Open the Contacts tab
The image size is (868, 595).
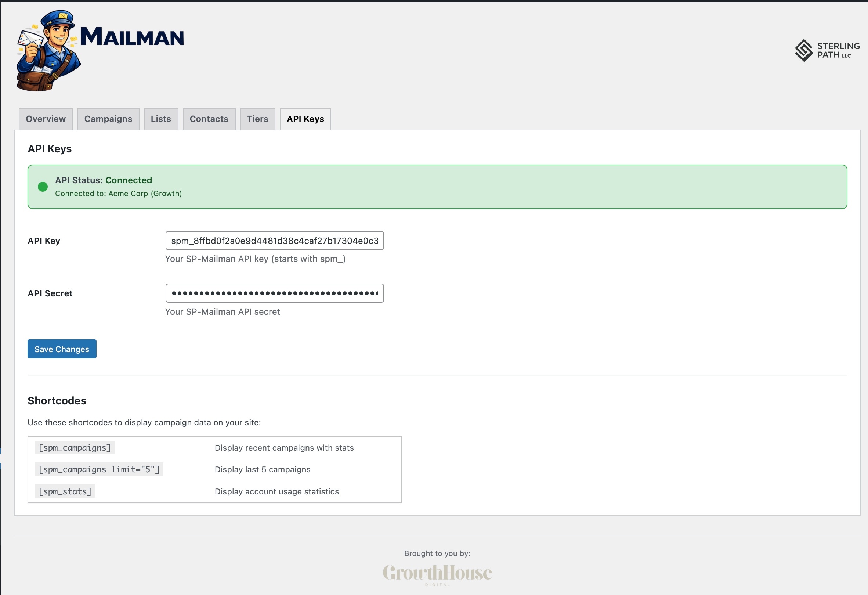click(x=209, y=119)
